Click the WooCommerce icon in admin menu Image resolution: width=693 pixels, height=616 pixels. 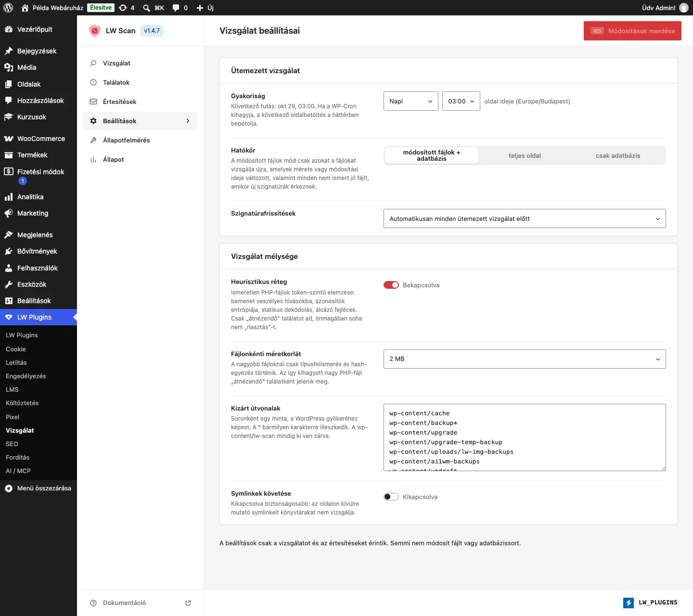[x=9, y=139]
